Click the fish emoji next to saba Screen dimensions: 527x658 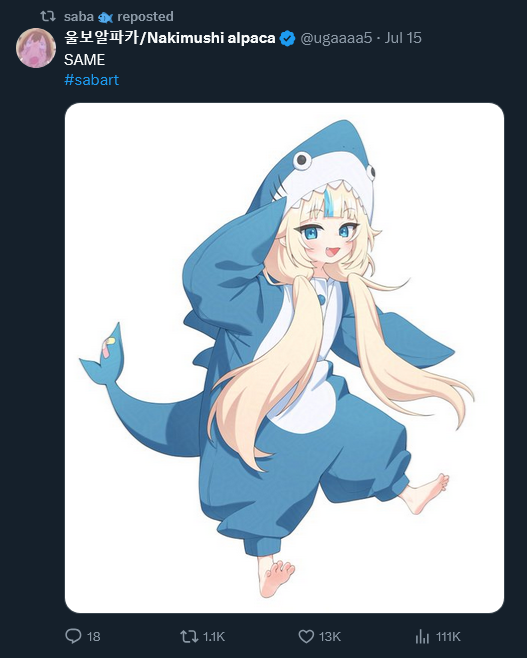(x=105, y=17)
